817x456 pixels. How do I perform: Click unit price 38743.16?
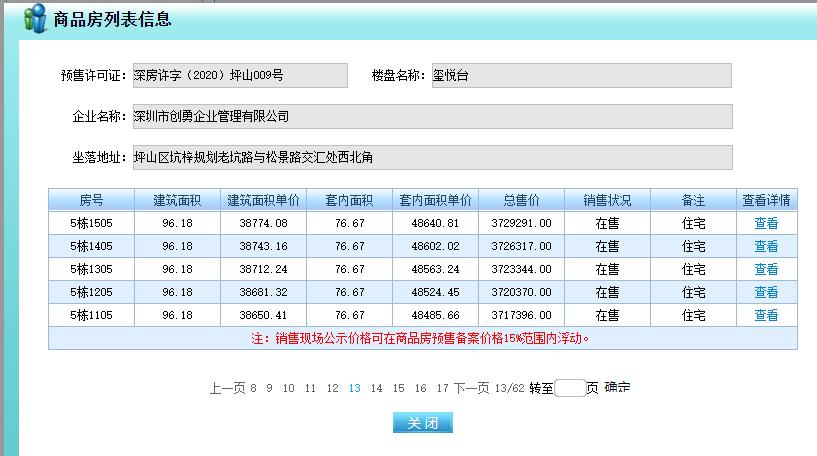(x=263, y=246)
